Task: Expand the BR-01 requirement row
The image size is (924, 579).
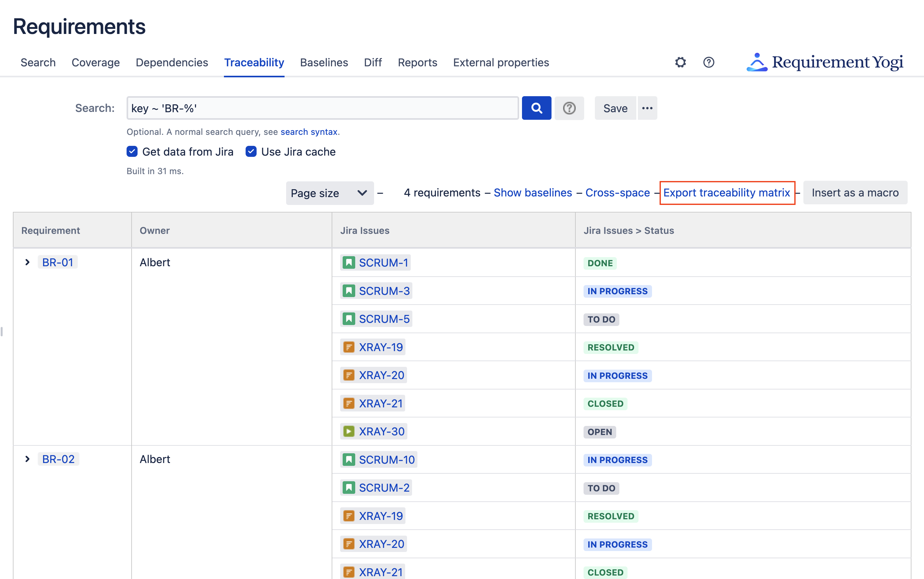Action: point(27,262)
